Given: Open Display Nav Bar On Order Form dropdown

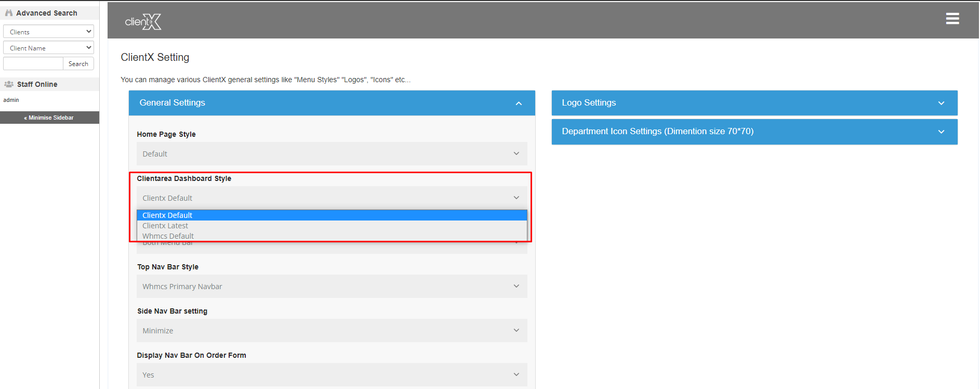Looking at the screenshot, I should coord(332,375).
